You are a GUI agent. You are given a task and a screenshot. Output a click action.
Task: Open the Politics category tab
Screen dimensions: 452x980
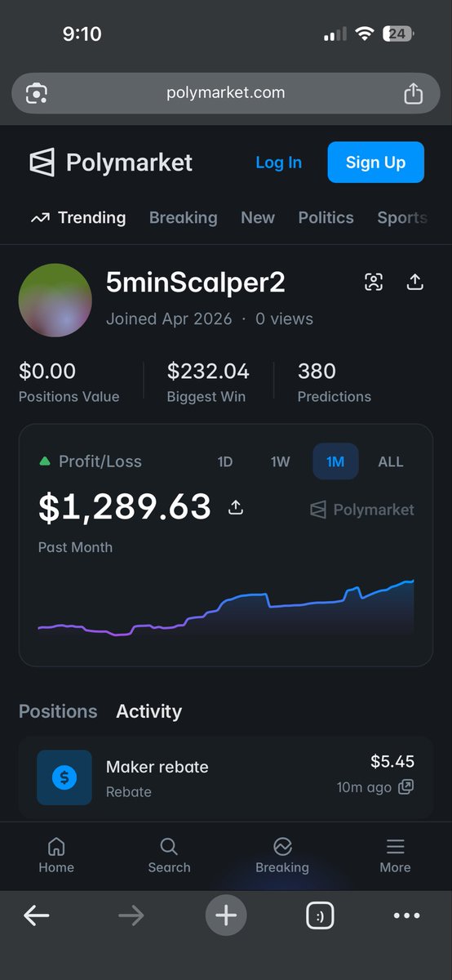coord(326,218)
